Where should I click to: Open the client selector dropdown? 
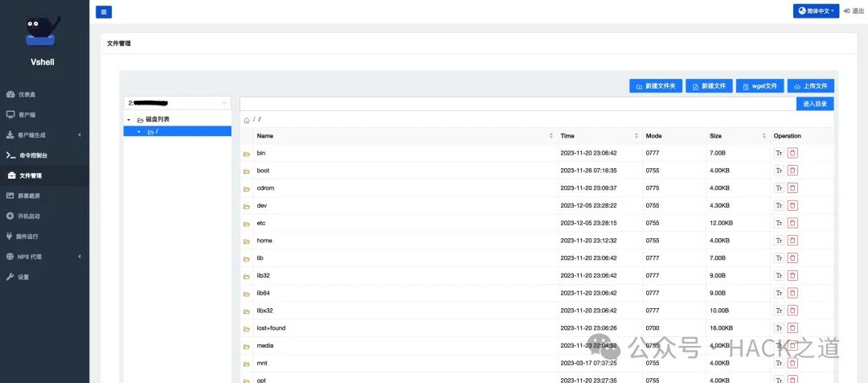pos(177,102)
